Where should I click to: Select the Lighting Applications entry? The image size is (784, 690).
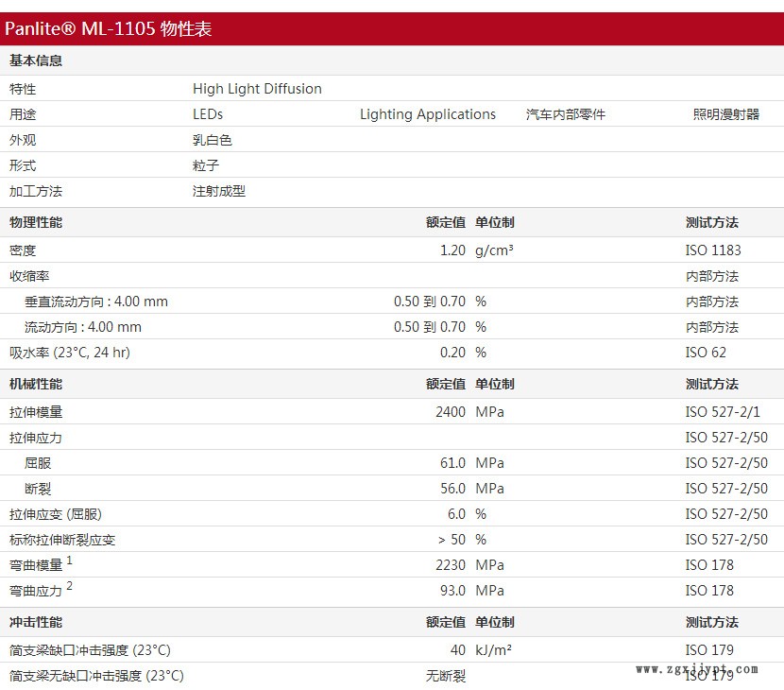[x=427, y=114]
